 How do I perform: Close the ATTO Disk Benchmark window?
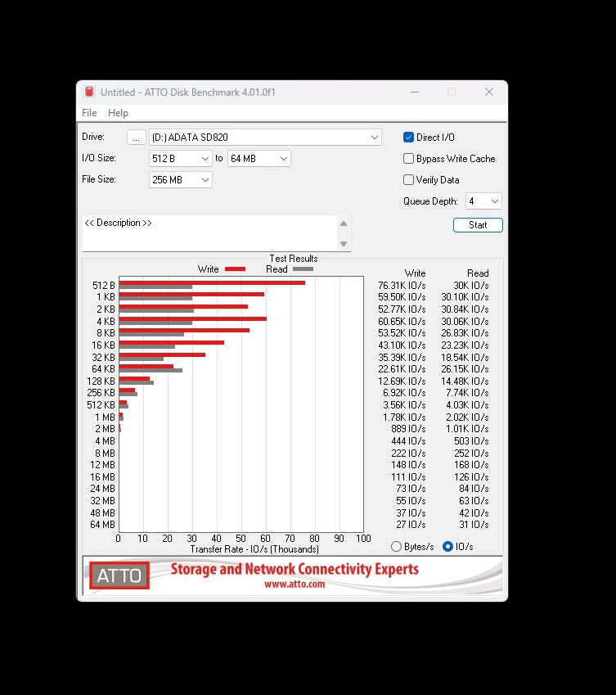488,93
